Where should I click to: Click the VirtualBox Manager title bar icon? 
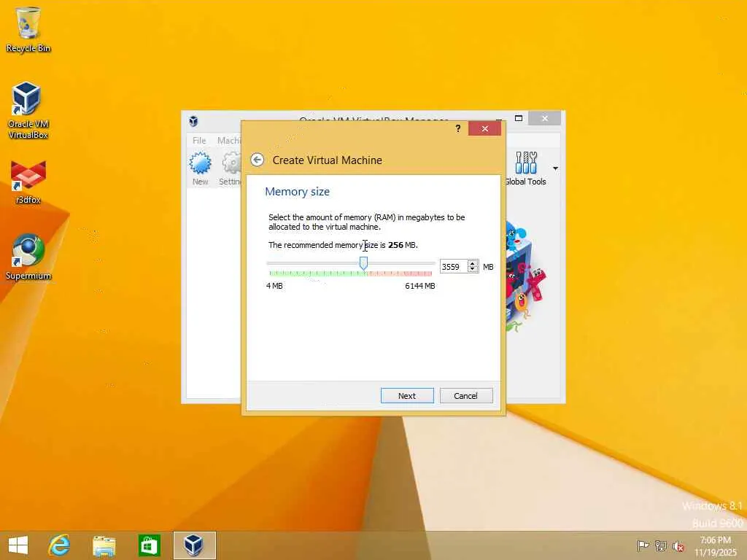(193, 121)
